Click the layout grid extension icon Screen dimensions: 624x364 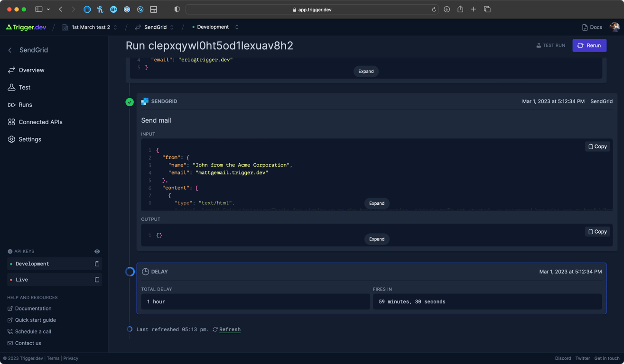pos(154,9)
